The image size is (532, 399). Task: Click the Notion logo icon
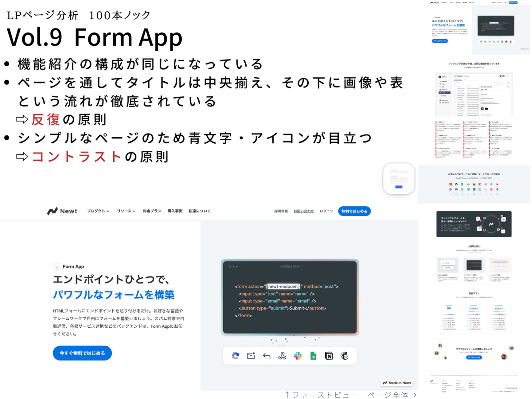(x=329, y=356)
